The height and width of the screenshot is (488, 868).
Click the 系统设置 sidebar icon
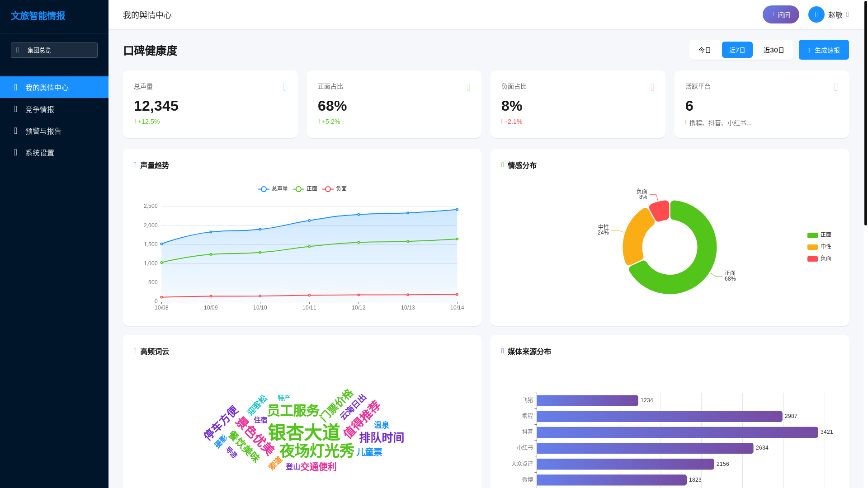pyautogui.click(x=16, y=152)
